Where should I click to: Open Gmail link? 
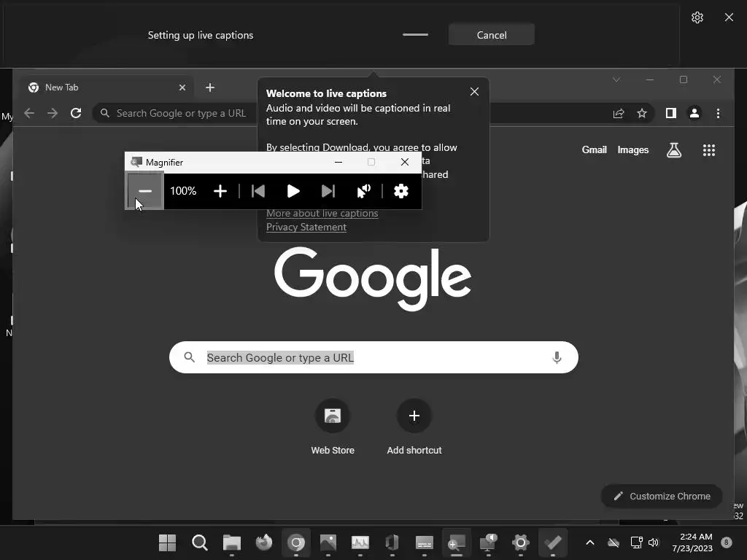click(x=594, y=150)
